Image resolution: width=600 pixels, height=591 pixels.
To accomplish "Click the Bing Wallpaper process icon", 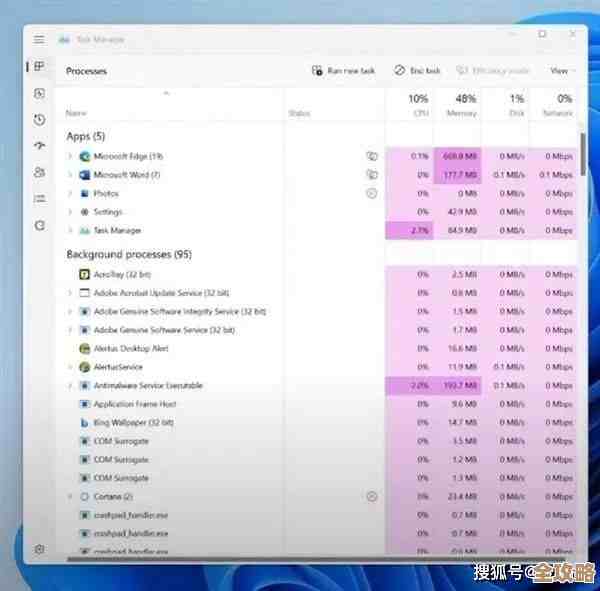I will (x=84, y=423).
